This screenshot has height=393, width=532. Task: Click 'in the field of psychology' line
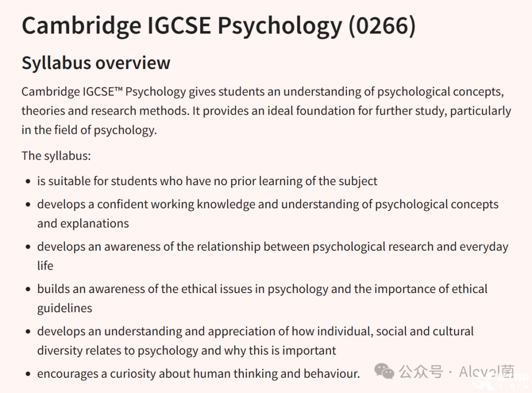click(x=89, y=130)
